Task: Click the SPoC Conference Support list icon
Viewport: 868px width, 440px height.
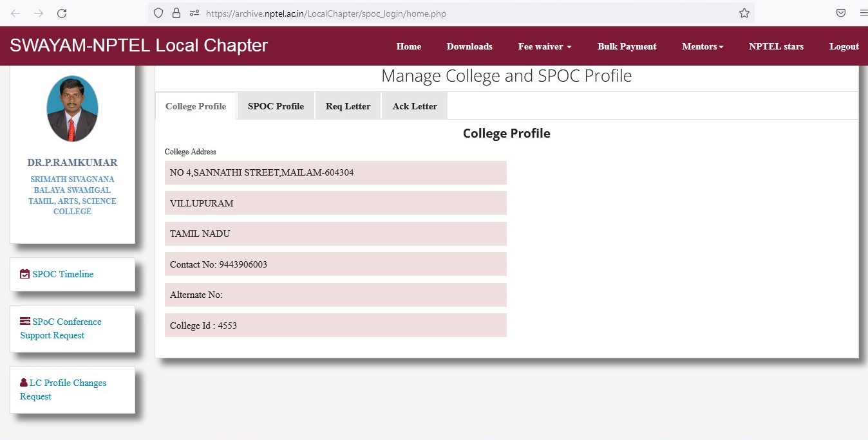Action: tap(25, 321)
